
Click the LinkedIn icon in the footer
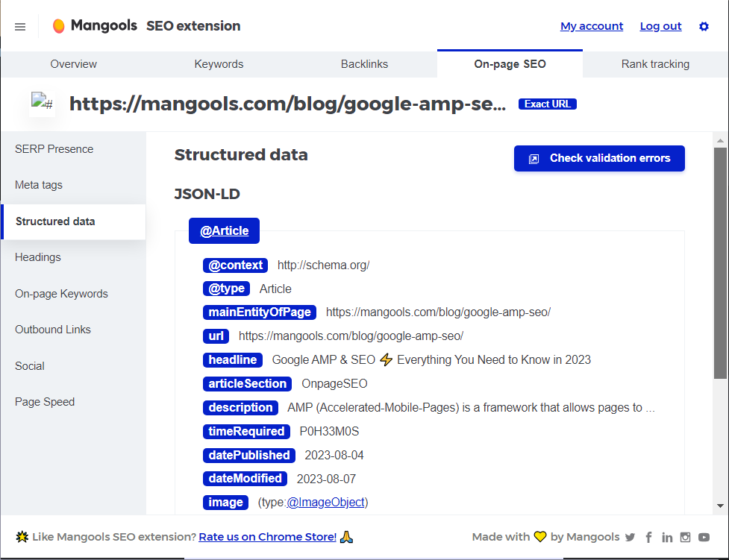[x=667, y=537]
